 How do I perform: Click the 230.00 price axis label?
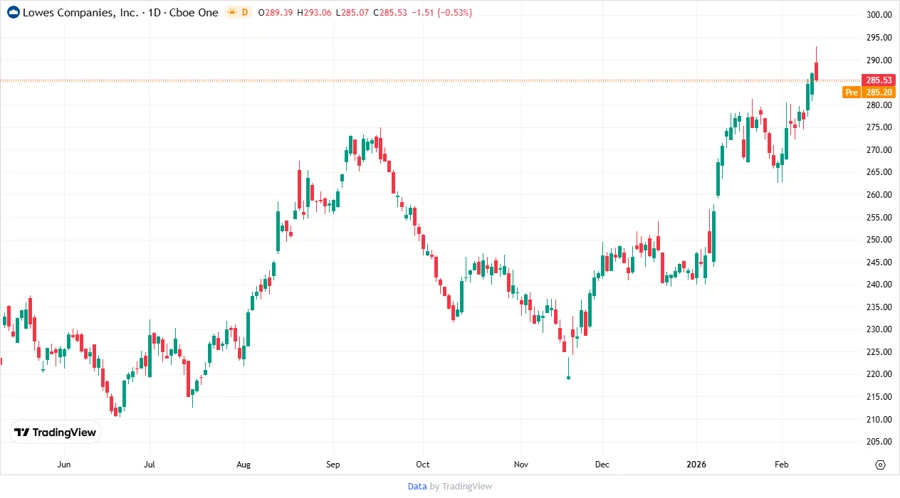(879, 329)
